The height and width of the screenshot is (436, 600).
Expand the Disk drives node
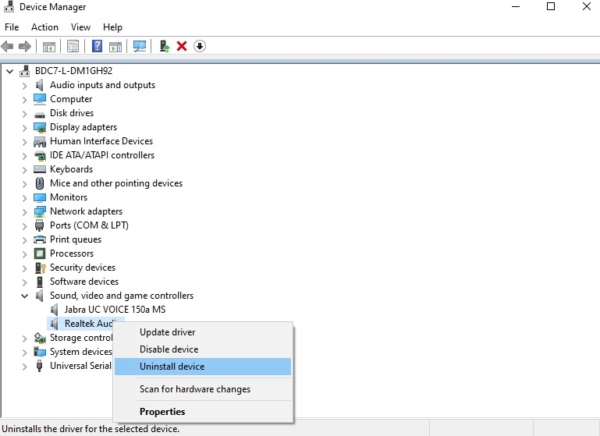pos(24,114)
